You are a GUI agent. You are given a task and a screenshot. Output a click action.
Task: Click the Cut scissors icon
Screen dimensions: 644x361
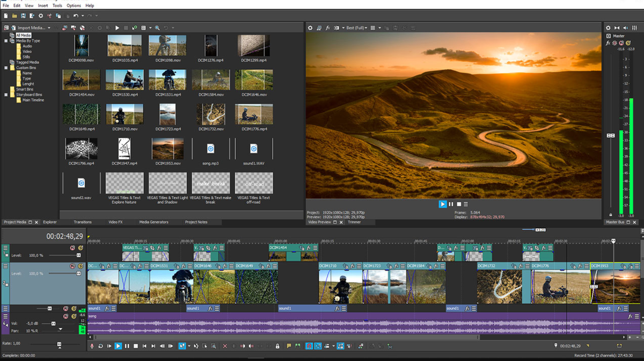[x=50, y=16]
